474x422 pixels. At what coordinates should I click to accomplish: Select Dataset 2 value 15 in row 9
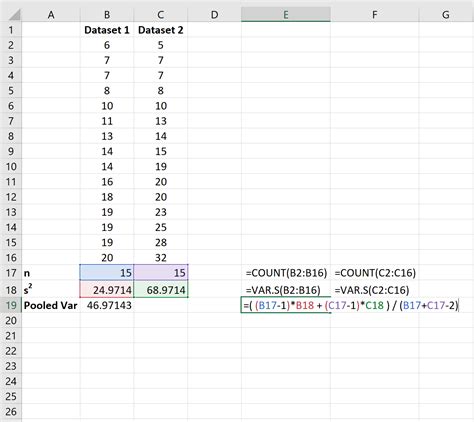coord(161,151)
